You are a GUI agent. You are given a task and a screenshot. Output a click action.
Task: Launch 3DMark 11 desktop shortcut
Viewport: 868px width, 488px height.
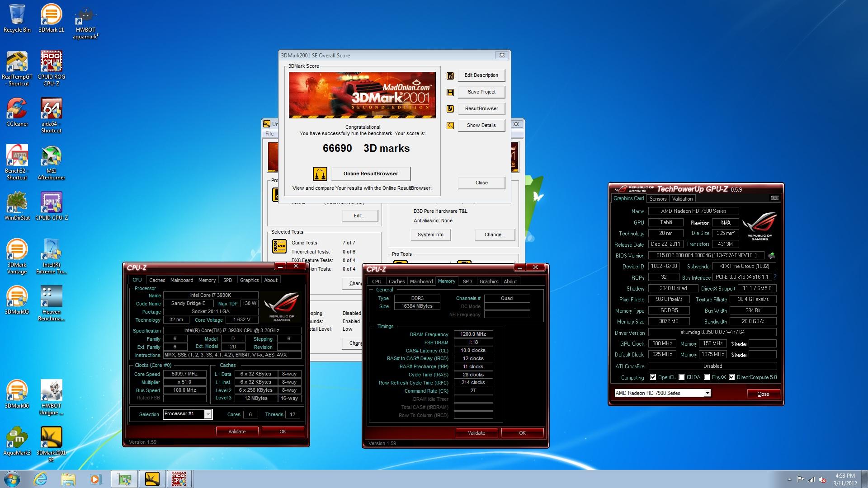tap(51, 18)
